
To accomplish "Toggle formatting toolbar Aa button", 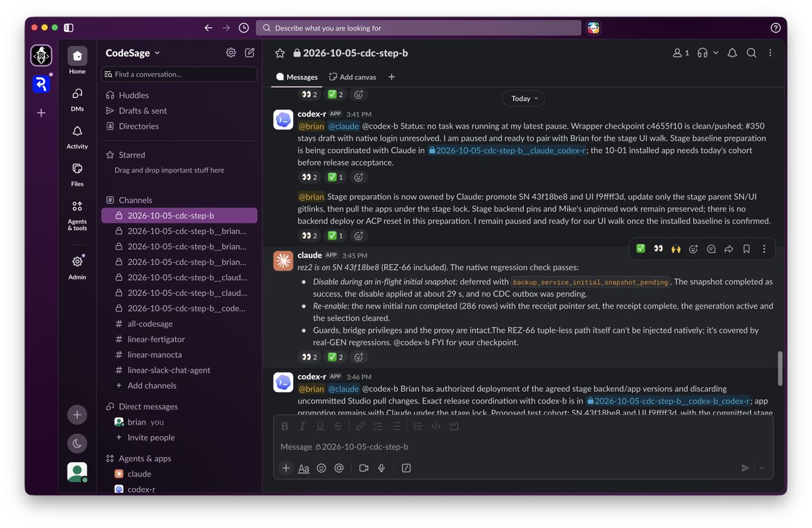I will point(304,468).
